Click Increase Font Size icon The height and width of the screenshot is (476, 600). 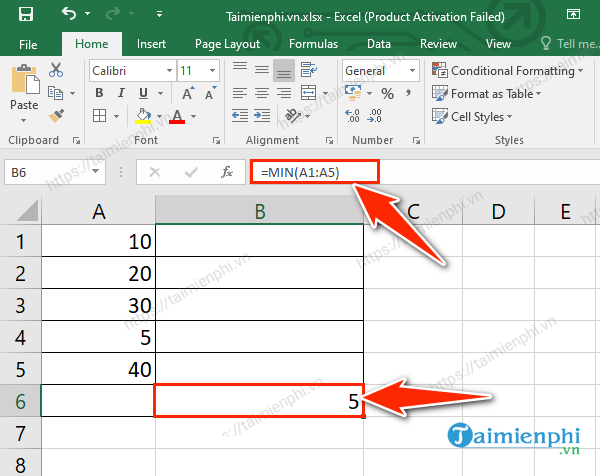[188, 93]
